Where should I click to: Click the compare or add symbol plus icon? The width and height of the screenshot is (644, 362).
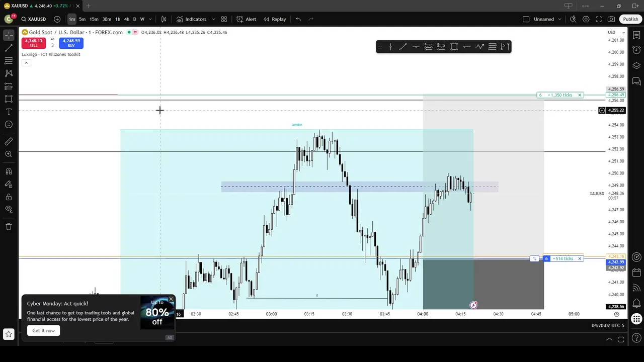[57, 19]
